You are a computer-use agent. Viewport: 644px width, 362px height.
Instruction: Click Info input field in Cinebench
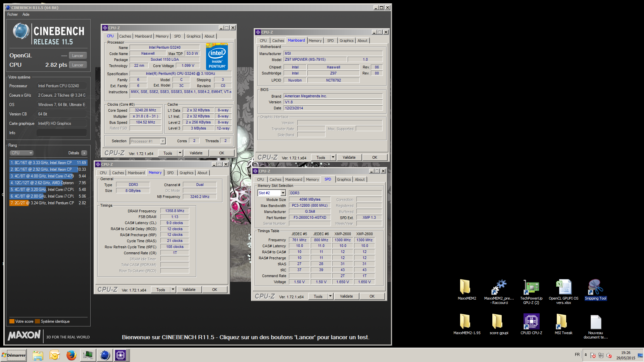click(x=61, y=133)
